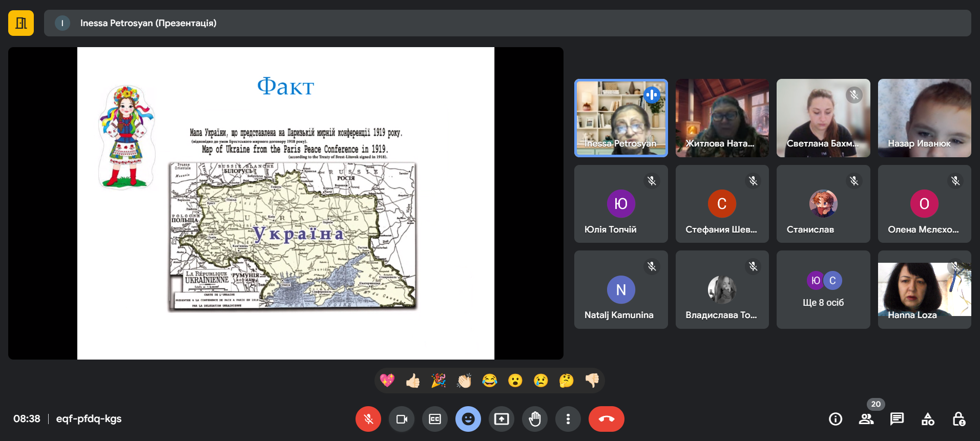Leave the call with red hang-up button

(606, 419)
